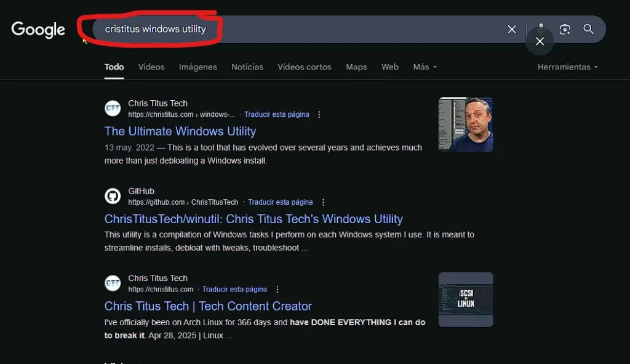
Task: Expand the Herramientas dropdown
Action: point(568,67)
